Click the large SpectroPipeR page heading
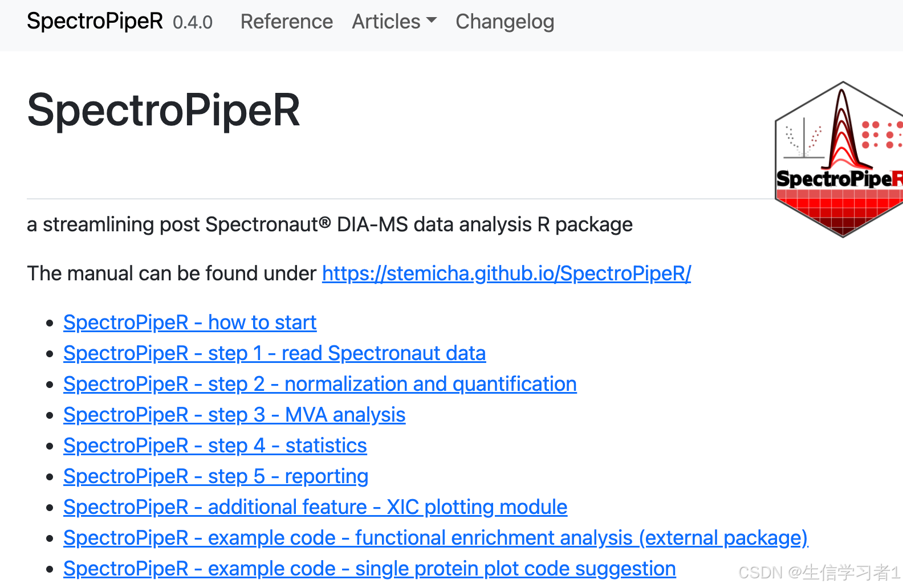 164,110
